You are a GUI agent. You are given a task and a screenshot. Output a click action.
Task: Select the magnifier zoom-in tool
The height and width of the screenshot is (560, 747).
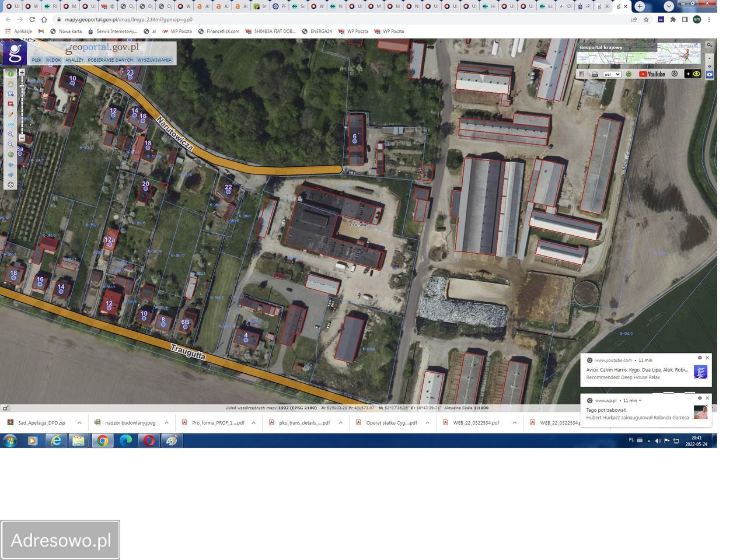tap(11, 134)
